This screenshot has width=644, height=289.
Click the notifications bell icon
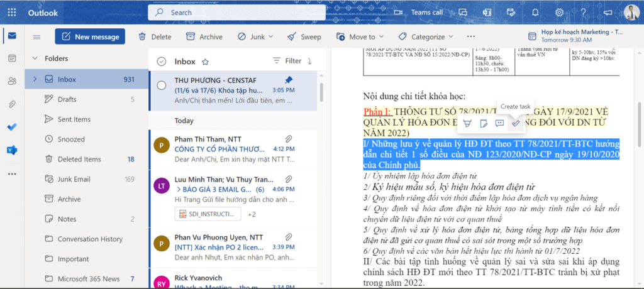(536, 13)
